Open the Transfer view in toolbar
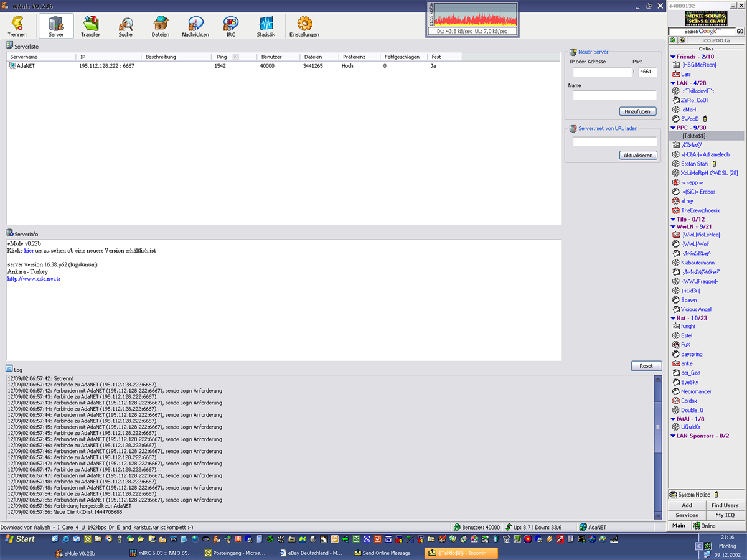The width and height of the screenshot is (747, 560). pyautogui.click(x=90, y=26)
